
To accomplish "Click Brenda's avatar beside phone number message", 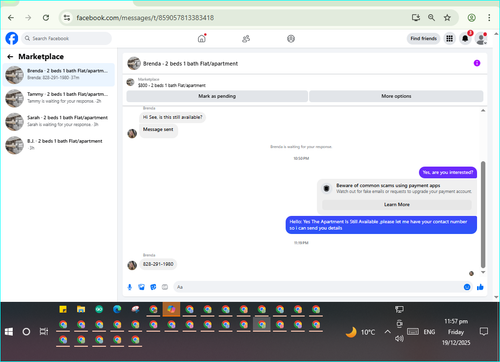I will pyautogui.click(x=132, y=265).
